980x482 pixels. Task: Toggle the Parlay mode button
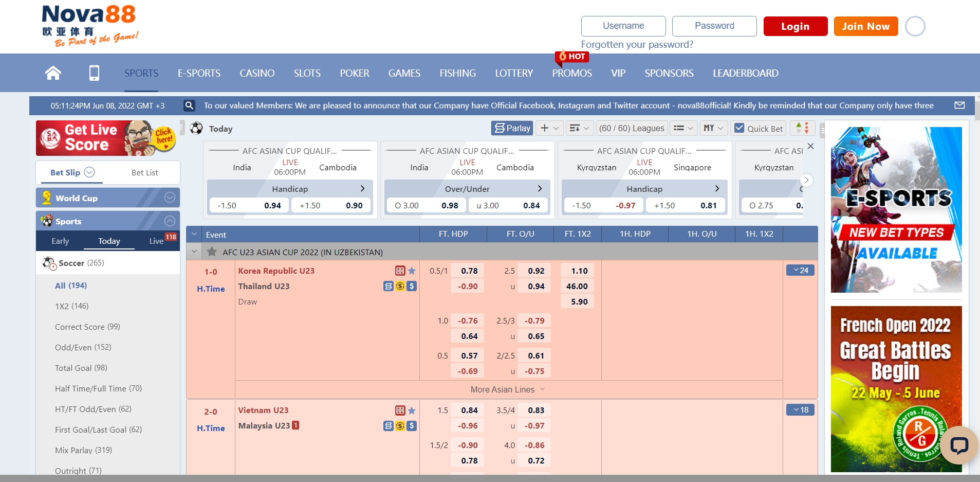tap(512, 128)
